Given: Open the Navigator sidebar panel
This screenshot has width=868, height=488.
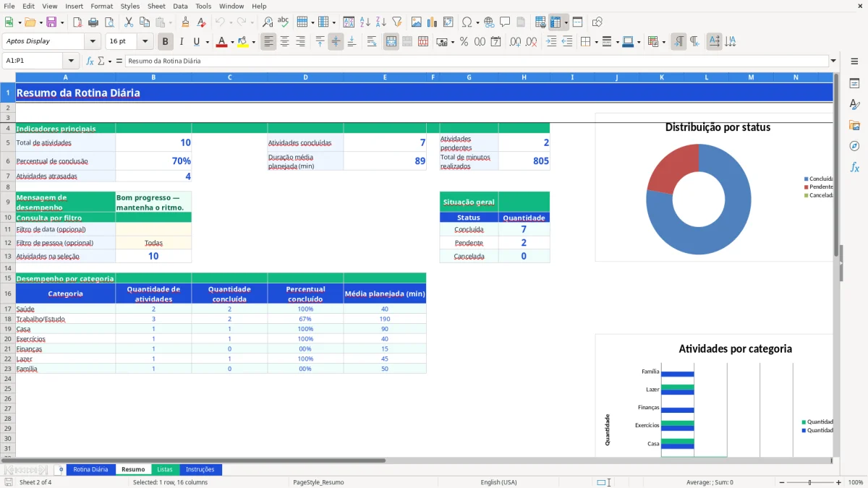Looking at the screenshot, I should (854, 146).
